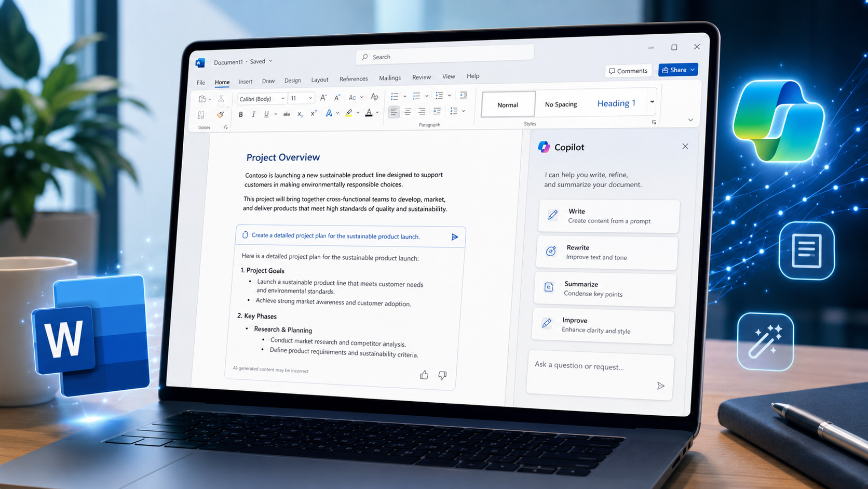Click the Copy icon below Paste
The width and height of the screenshot is (868, 489).
pos(201,115)
